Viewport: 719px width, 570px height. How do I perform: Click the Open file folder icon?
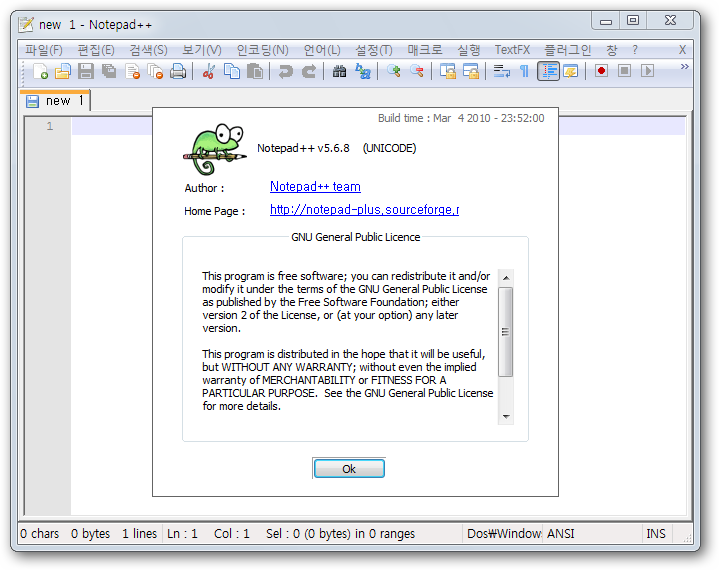coord(63,72)
